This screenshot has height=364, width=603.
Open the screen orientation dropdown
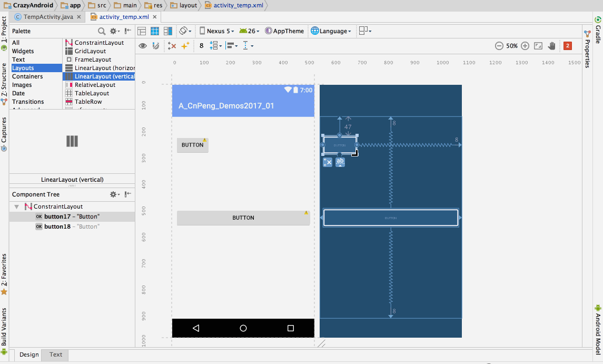click(185, 31)
